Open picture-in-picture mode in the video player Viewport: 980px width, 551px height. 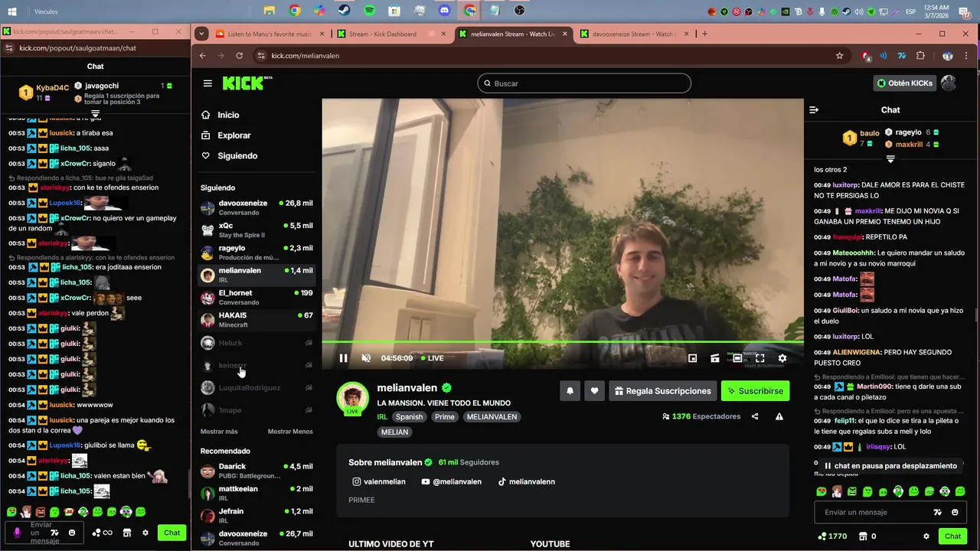pyautogui.click(x=692, y=358)
